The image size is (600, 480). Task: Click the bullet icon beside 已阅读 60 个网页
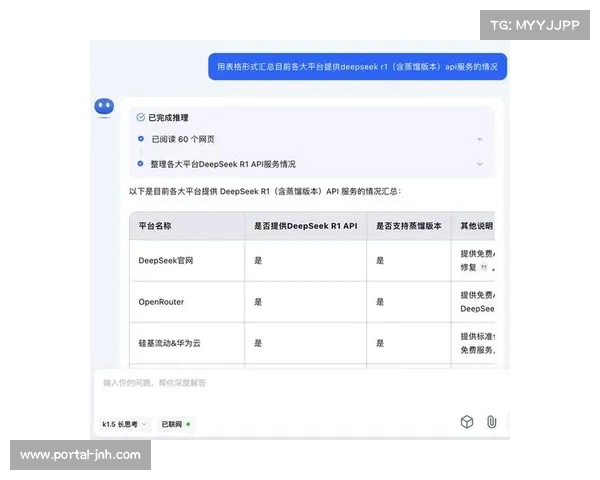(140, 139)
